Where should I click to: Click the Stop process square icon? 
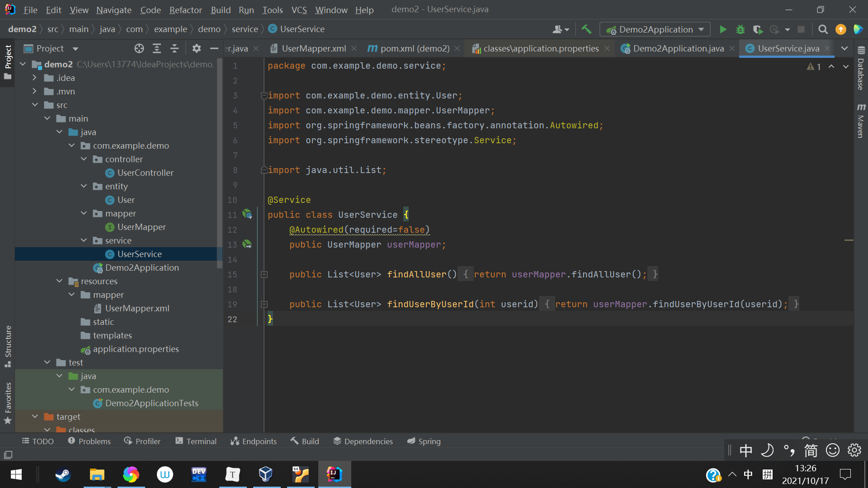[801, 29]
